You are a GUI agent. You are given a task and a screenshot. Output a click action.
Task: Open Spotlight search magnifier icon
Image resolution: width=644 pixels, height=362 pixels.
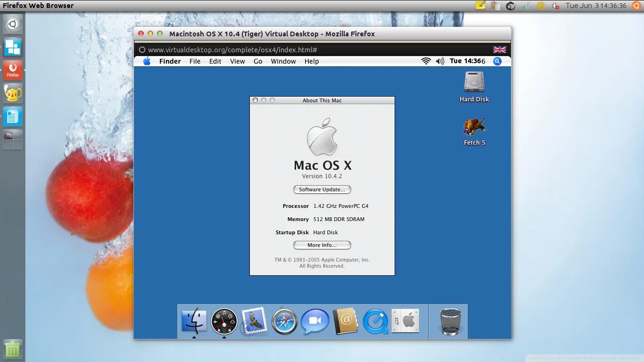(497, 61)
